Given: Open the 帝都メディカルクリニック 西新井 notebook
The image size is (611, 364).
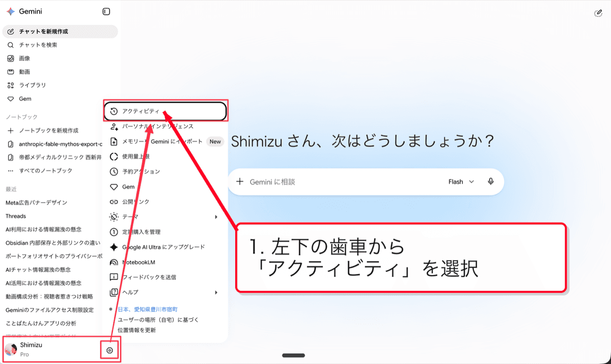Looking at the screenshot, I should tap(53, 157).
